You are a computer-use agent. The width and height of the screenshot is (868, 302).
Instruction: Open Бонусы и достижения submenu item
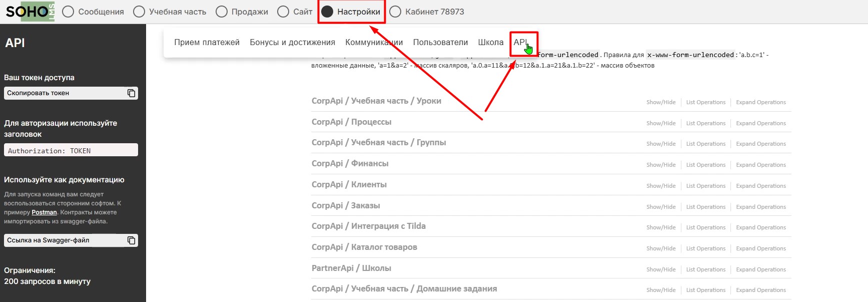(292, 43)
